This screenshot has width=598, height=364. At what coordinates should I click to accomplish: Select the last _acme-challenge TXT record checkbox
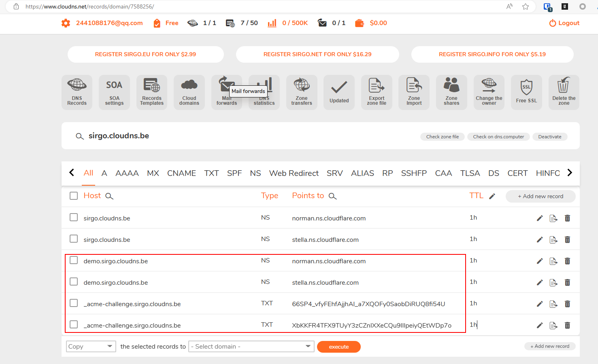tap(74, 325)
